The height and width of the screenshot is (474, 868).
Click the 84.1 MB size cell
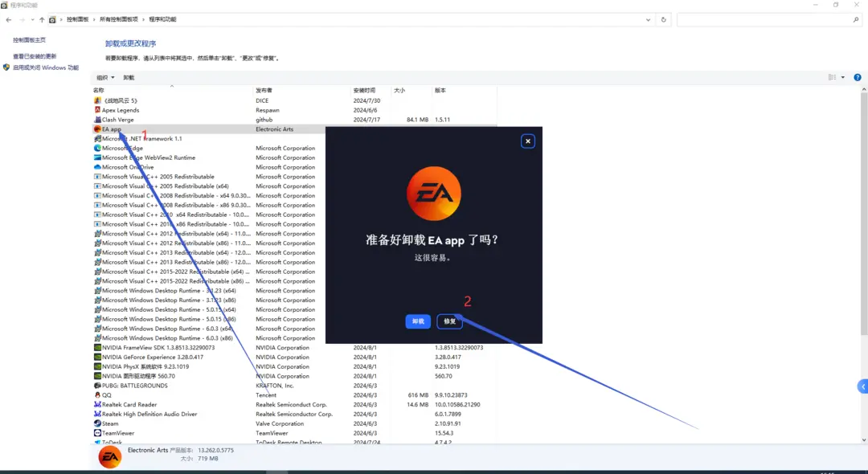417,120
